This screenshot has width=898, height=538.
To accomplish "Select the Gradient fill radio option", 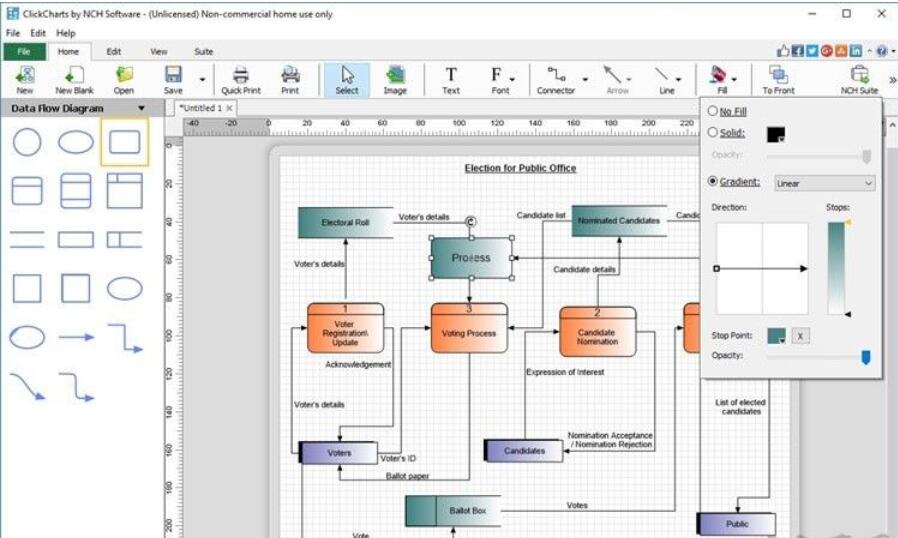I will coord(712,181).
